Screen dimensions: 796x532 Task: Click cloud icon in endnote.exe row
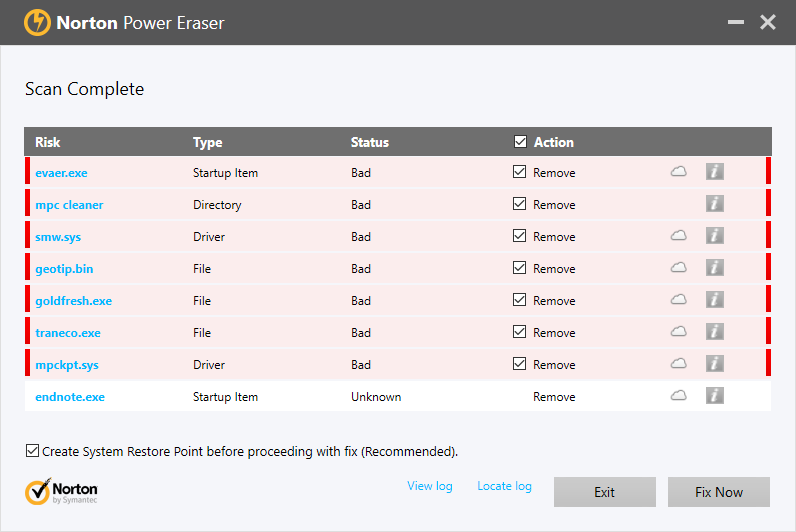click(679, 395)
